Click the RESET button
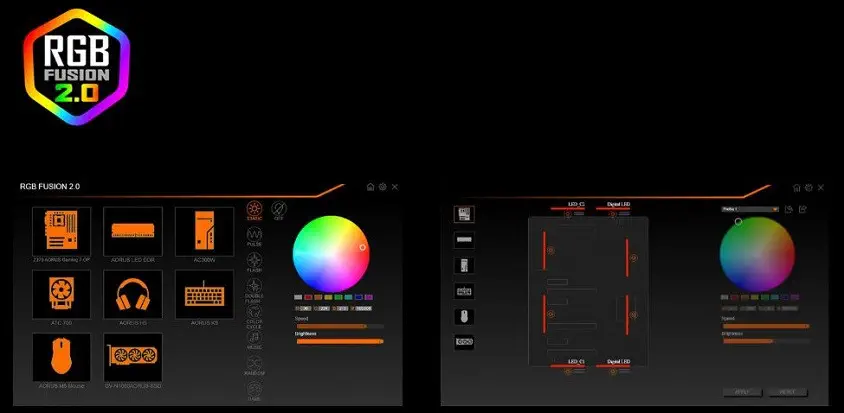This screenshot has width=844, height=413. click(x=788, y=391)
